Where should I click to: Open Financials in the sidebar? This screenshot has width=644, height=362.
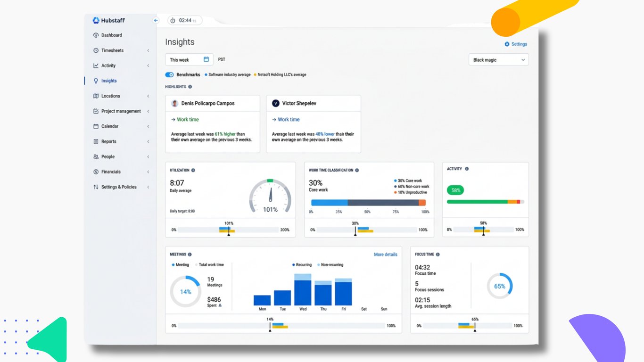(111, 172)
